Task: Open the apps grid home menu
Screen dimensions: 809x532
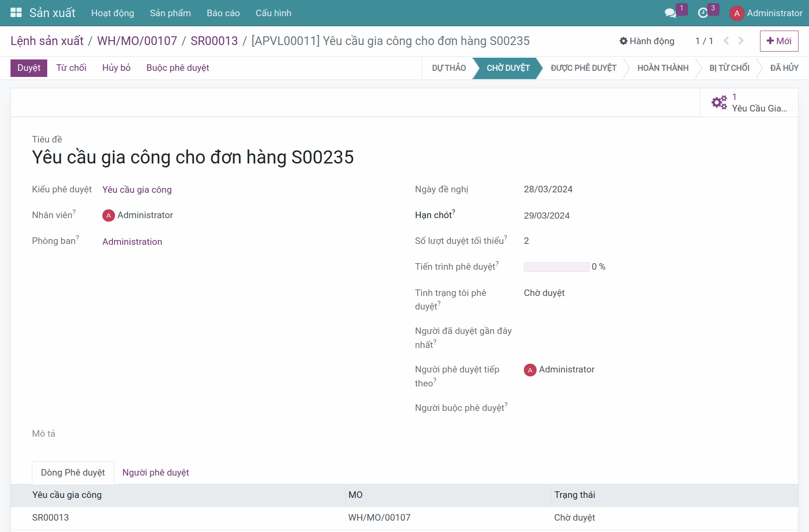Action: point(16,13)
